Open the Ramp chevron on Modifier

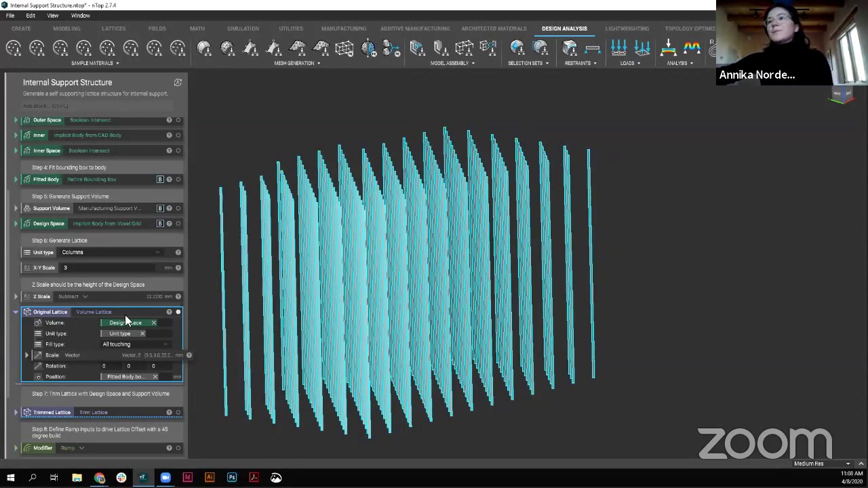click(81, 448)
